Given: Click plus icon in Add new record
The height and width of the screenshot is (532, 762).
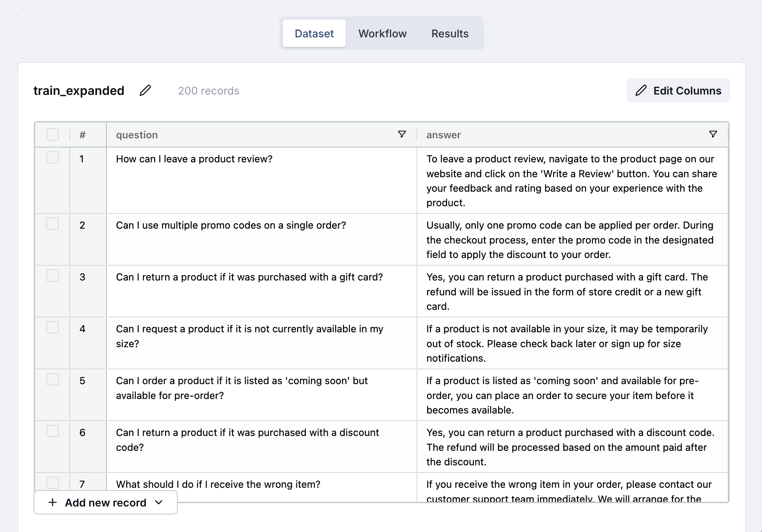Looking at the screenshot, I should (53, 503).
